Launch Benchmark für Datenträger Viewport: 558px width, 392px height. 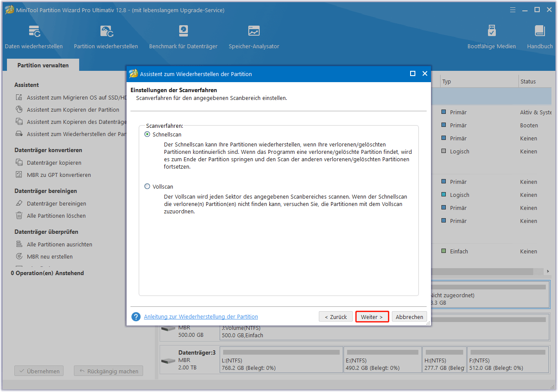pyautogui.click(x=183, y=37)
